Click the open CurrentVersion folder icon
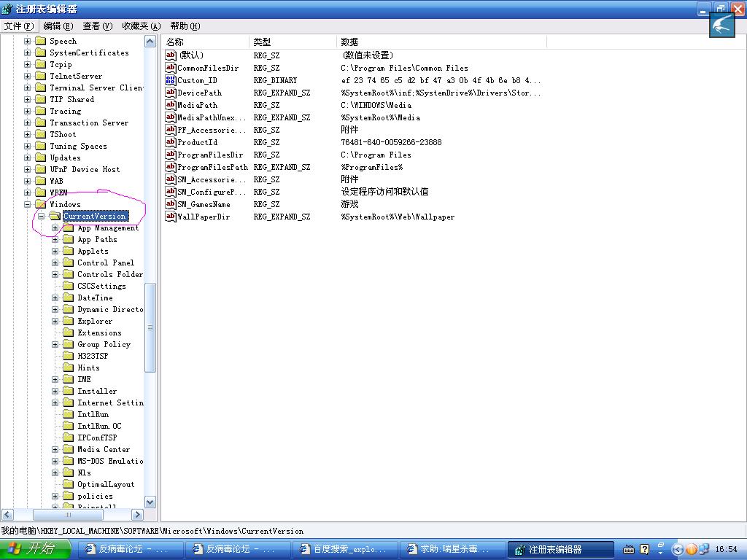 (x=55, y=216)
